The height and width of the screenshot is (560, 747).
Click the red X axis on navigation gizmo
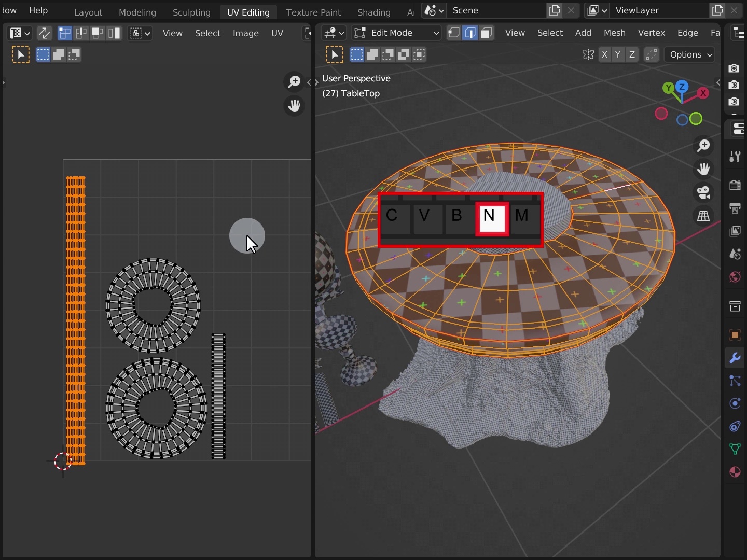click(703, 93)
